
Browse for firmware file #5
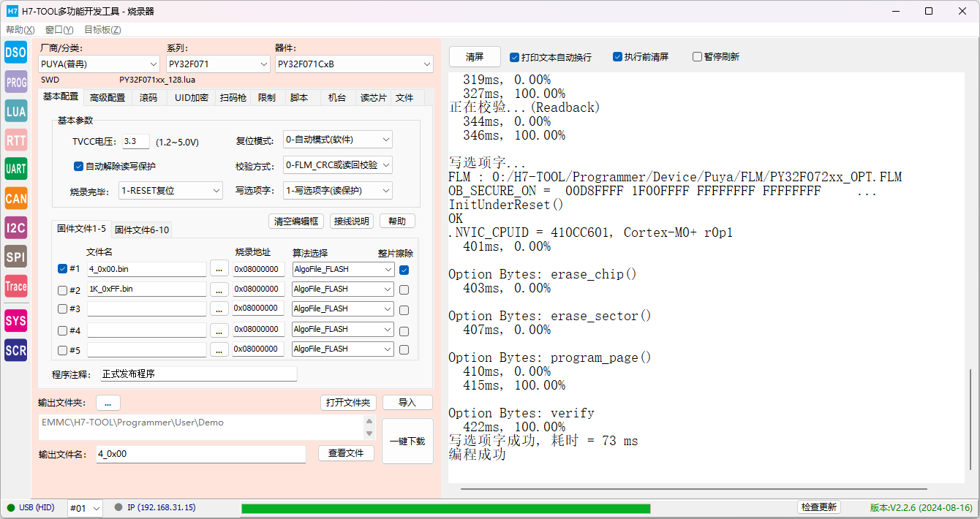(x=219, y=349)
